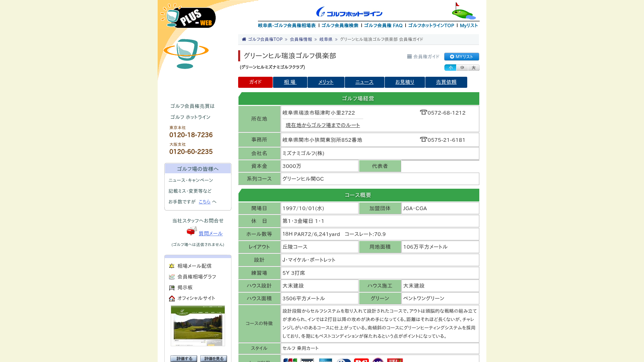Screen dimensions: 644x362
Task: Select the ガイド tab
Action: click(255, 82)
